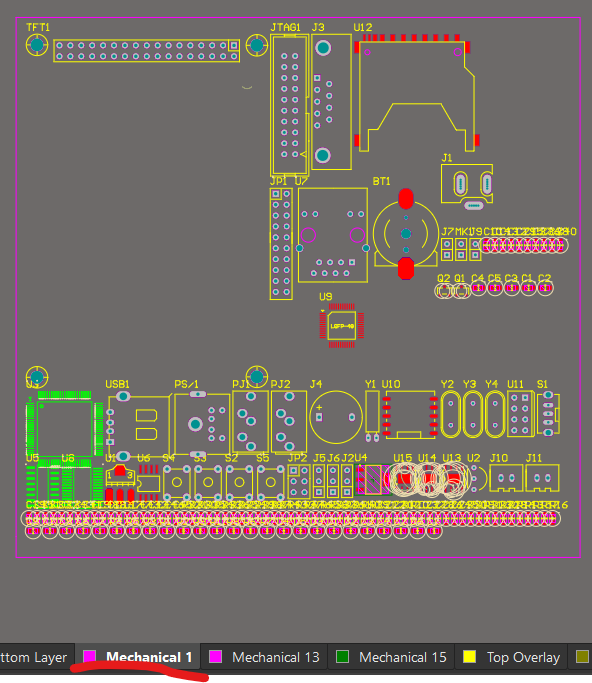592x683 pixels.
Task: Select the PS/1 mini-DIN connector footprint
Action: pyautogui.click(x=202, y=424)
